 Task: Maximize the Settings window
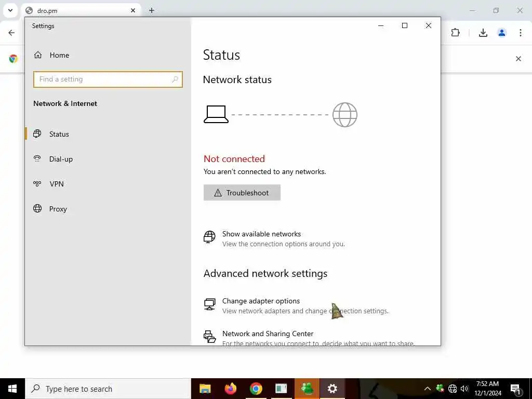coord(404,26)
